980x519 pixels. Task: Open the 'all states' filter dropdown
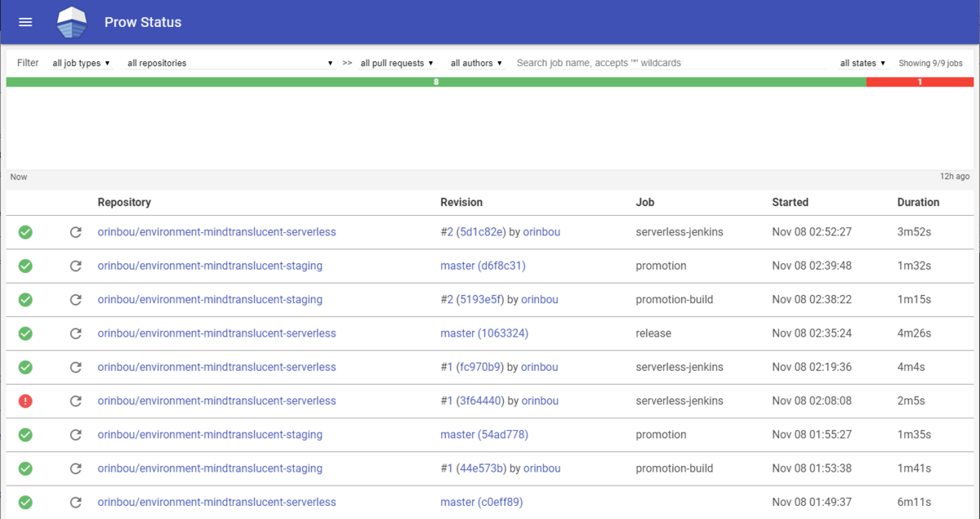(863, 63)
